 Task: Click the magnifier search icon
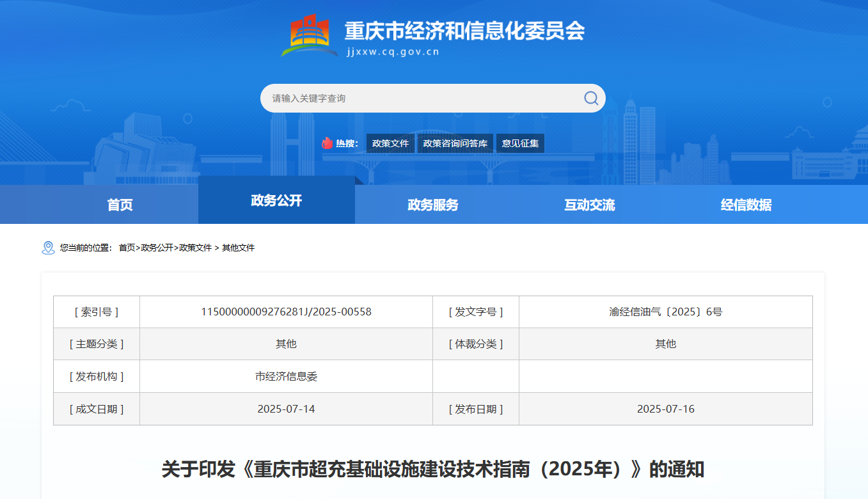coord(590,98)
